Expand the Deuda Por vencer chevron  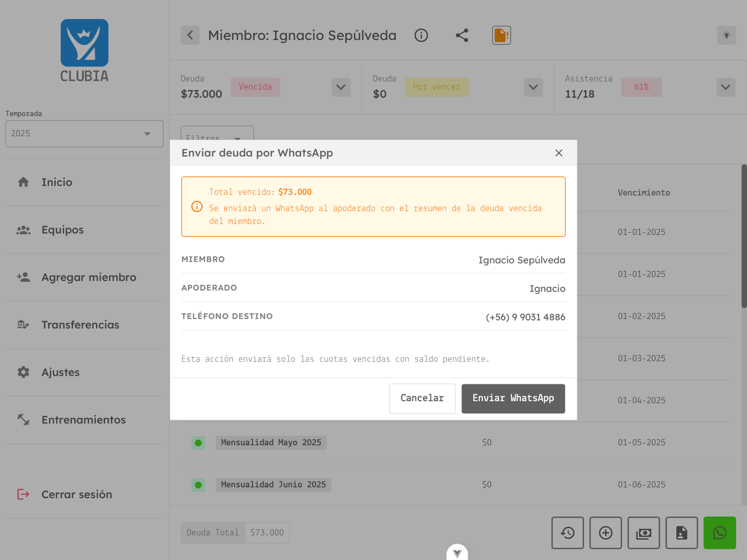point(533,87)
